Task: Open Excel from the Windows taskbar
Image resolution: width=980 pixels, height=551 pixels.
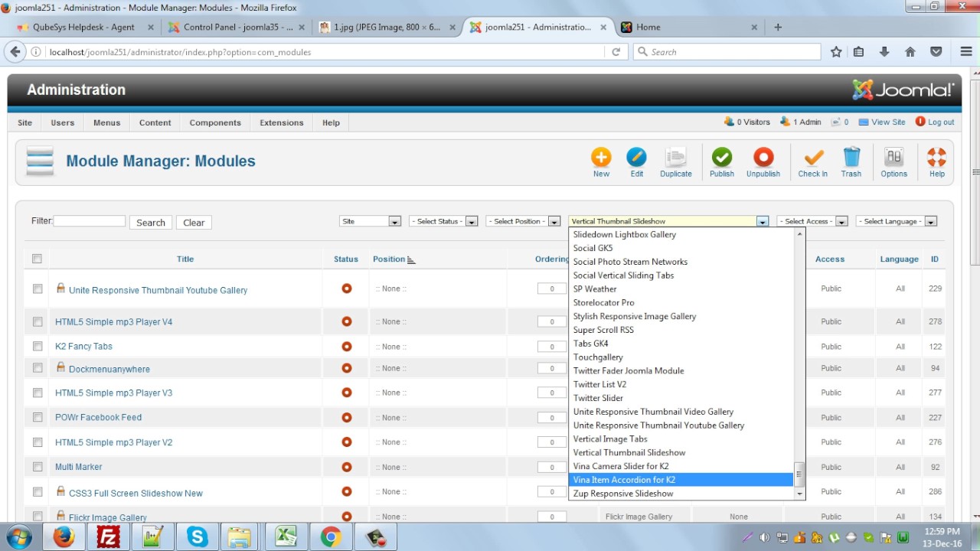Action: coord(286,537)
